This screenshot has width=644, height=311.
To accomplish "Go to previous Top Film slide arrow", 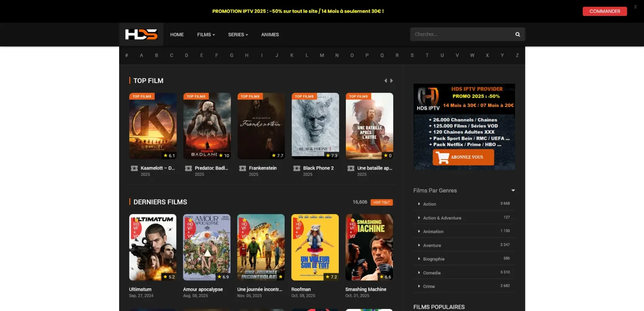I will click(386, 81).
